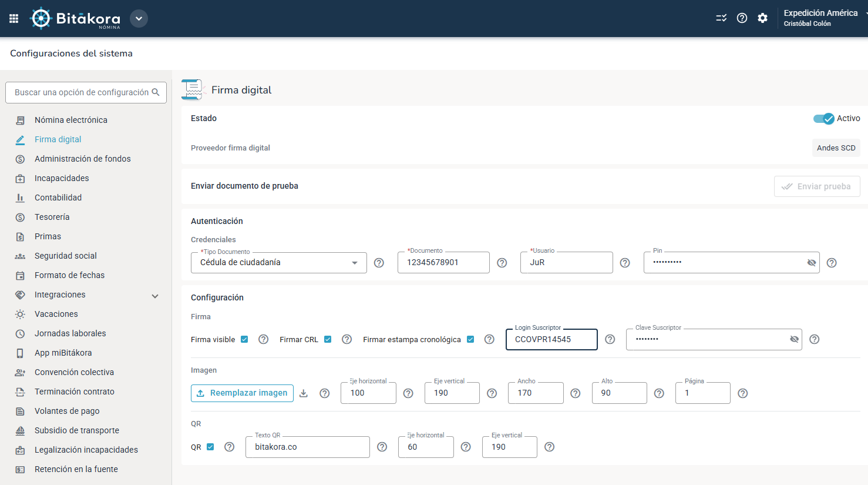Open the help icon in top bar
Viewport: 868px width, 485px height.
click(x=742, y=18)
